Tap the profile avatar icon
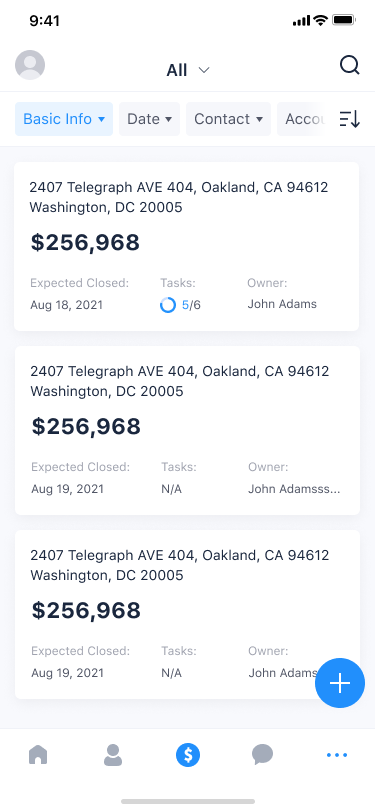Image resolution: width=375 pixels, height=812 pixels. [30, 65]
